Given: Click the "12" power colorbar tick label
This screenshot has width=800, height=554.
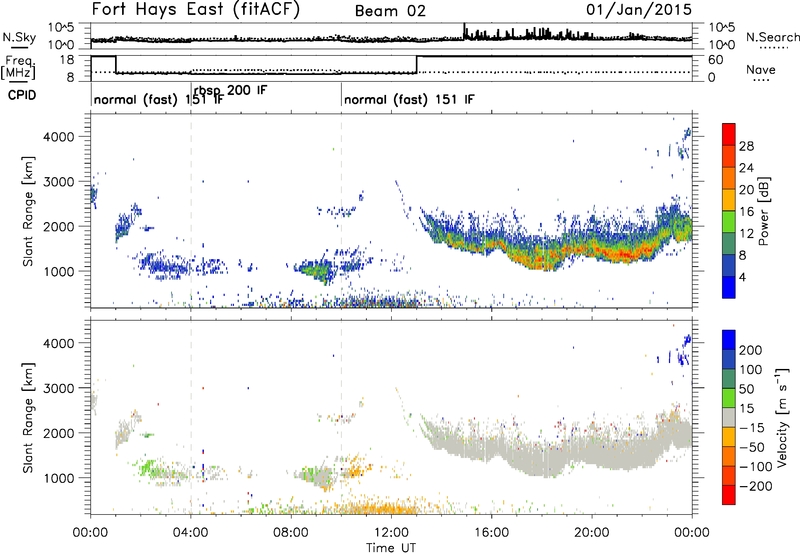Looking at the screenshot, I should pos(746,233).
